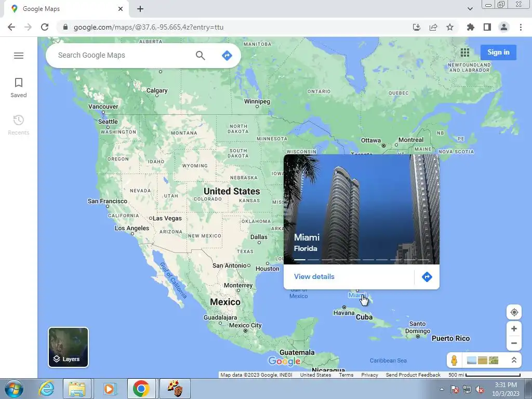Open the clock showing 3:31 PM
The width and height of the screenshot is (532, 399).
506,389
